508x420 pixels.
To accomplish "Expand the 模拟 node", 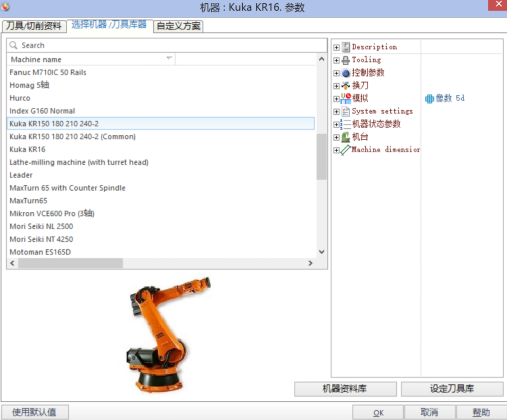I will (x=336, y=99).
